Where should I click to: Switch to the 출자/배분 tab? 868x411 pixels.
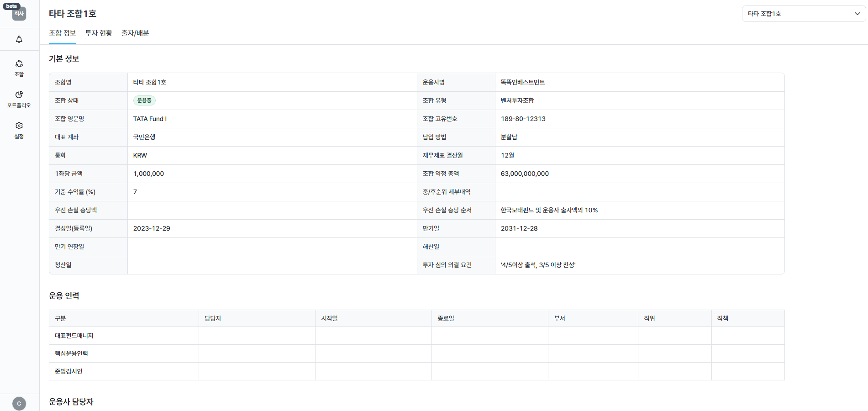[x=135, y=33]
